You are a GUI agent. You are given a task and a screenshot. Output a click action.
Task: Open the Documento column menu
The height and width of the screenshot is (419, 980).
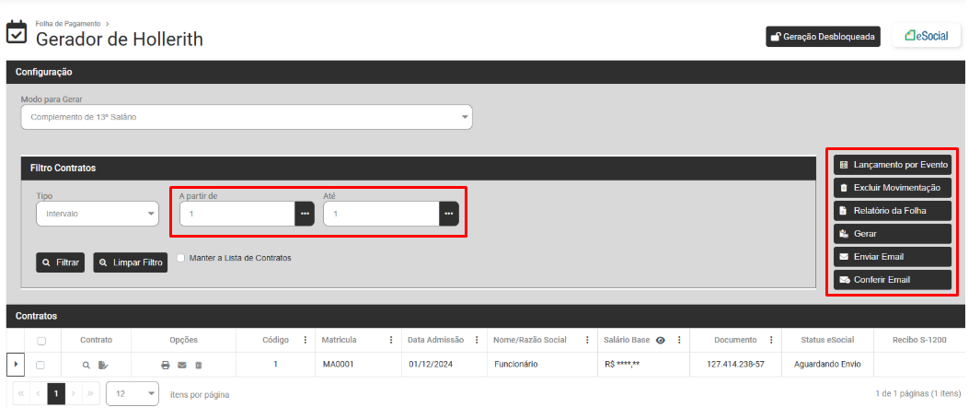pos(771,340)
